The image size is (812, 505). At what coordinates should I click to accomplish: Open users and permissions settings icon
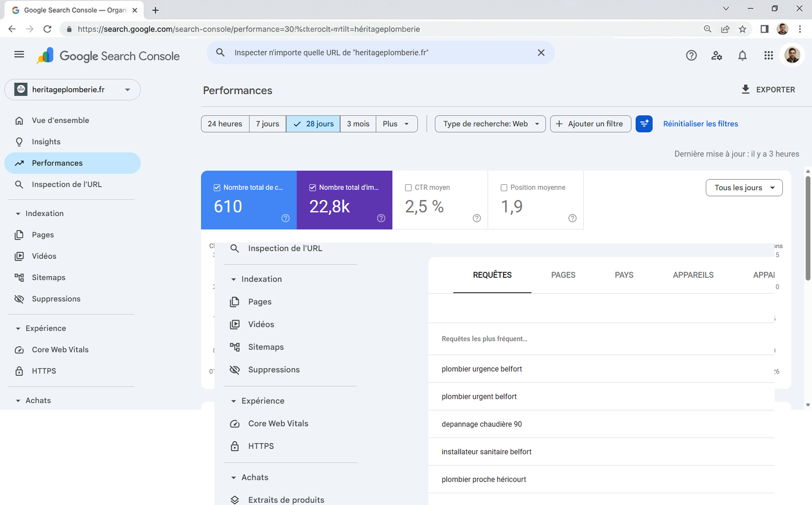point(717,56)
